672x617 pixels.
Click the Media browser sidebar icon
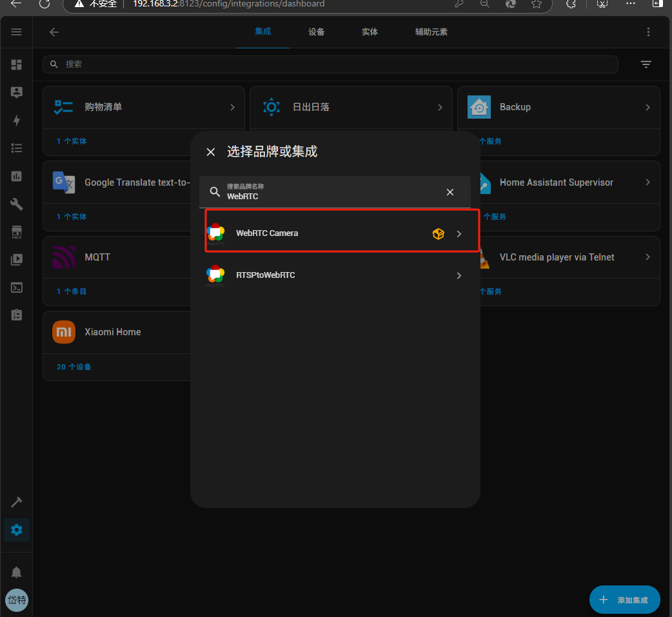click(17, 260)
